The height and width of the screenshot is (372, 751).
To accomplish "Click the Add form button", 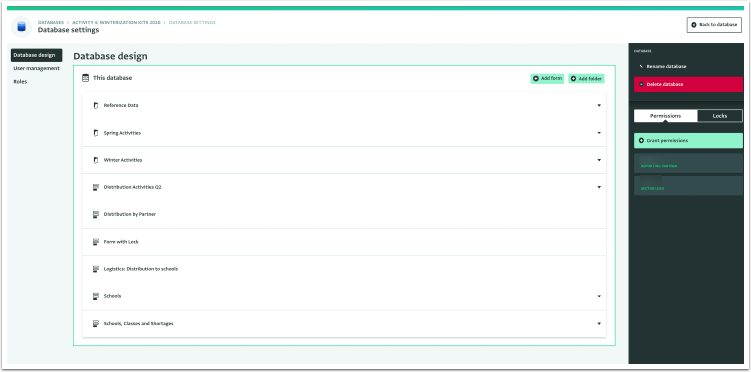I will click(x=547, y=79).
